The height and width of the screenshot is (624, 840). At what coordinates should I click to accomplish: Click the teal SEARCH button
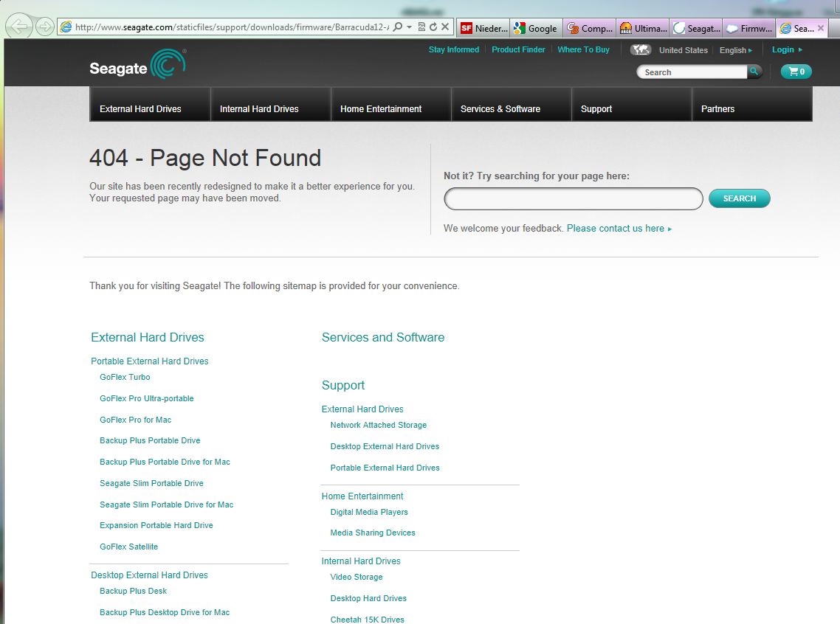[740, 198]
